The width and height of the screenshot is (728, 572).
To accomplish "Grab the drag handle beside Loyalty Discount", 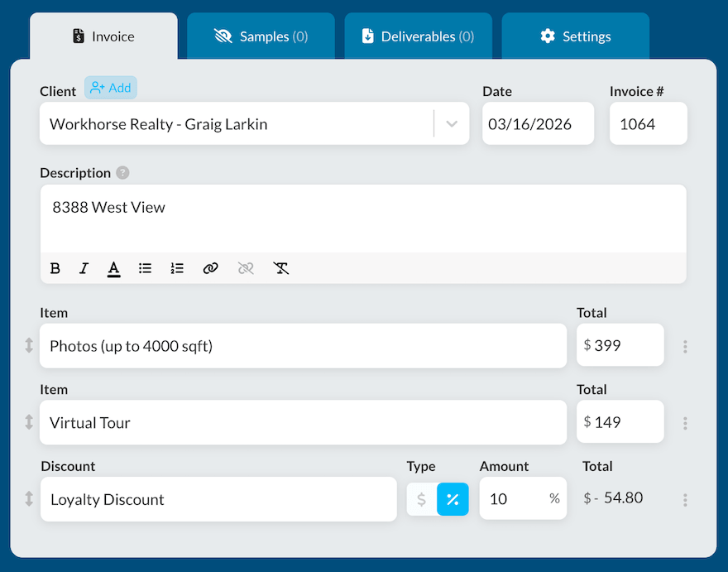I will [x=27, y=499].
